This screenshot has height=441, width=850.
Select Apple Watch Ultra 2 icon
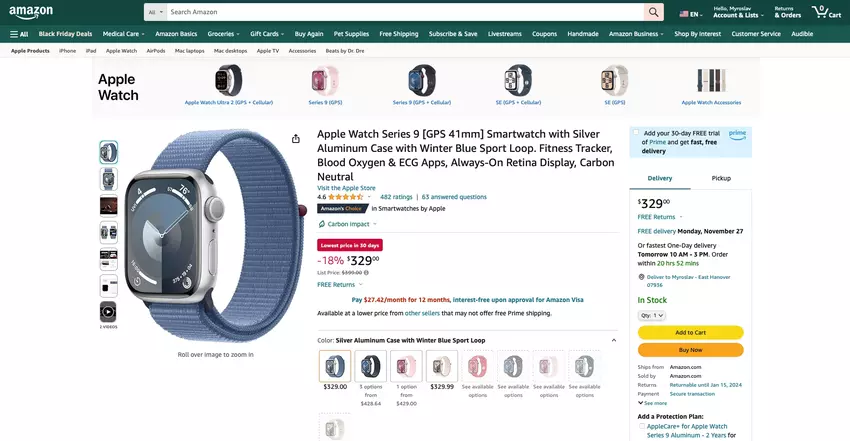click(x=228, y=80)
